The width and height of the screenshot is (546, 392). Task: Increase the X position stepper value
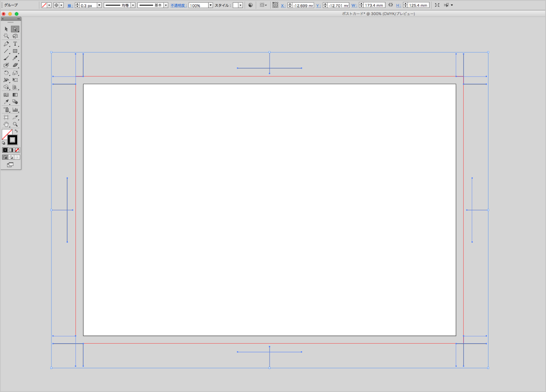[290, 4]
